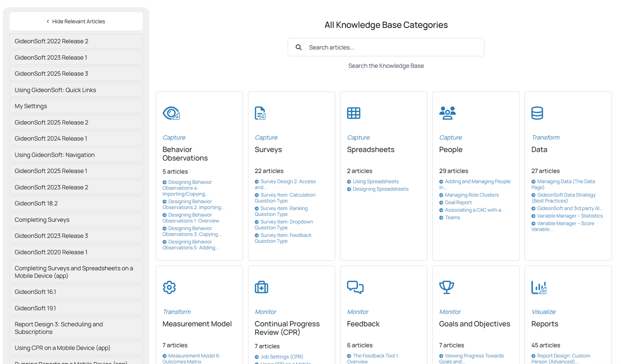Focus the Search articles input field
Screen dimensions: 621x364
[x=392, y=47]
